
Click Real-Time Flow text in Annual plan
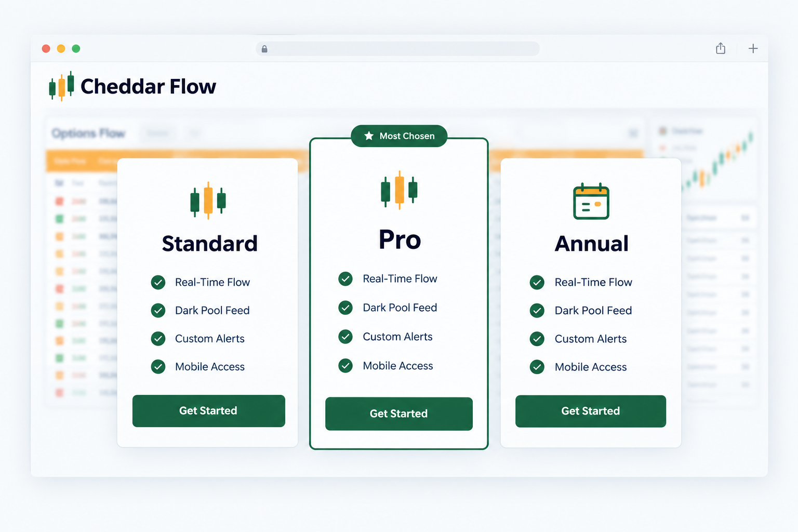(x=594, y=282)
